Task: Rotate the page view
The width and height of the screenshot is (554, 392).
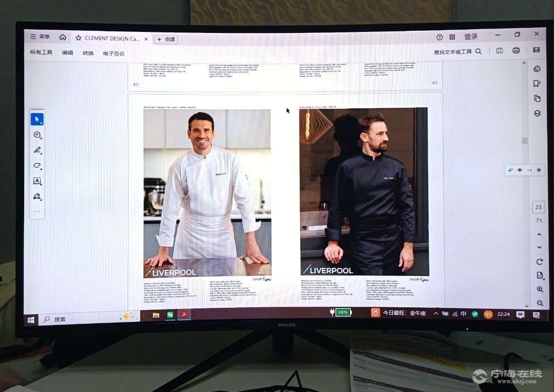Action: (x=540, y=262)
